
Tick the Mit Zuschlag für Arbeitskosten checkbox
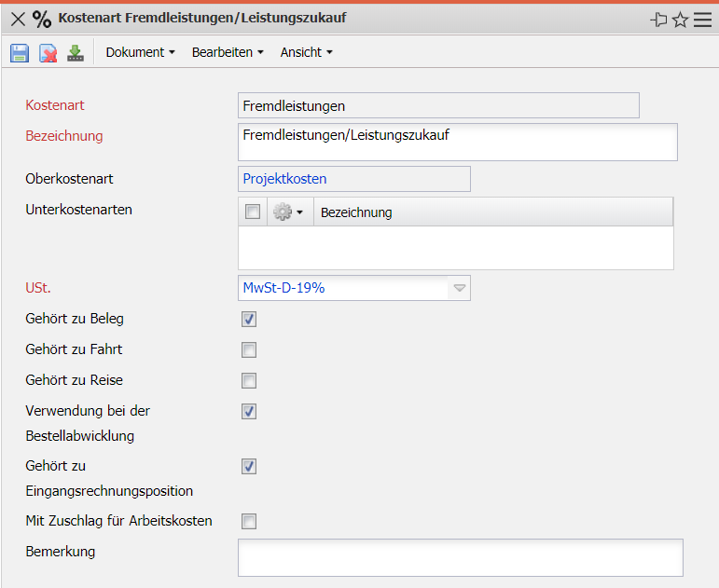[x=249, y=521]
